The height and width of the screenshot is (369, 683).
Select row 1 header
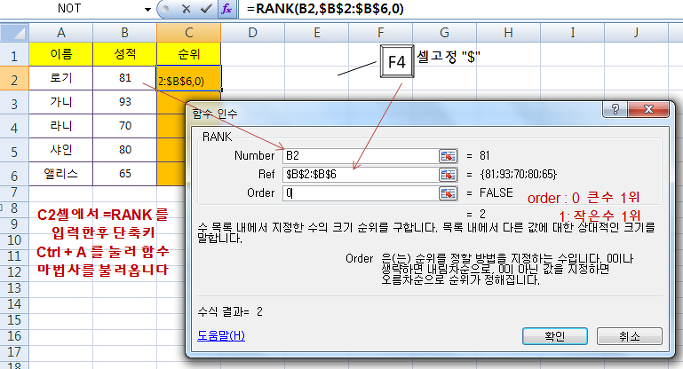click(x=14, y=55)
